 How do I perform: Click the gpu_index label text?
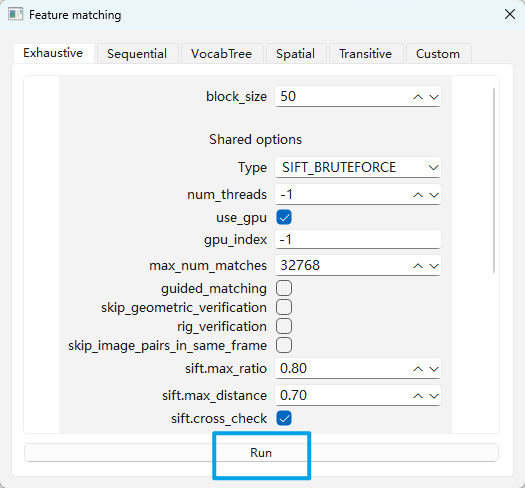(235, 240)
